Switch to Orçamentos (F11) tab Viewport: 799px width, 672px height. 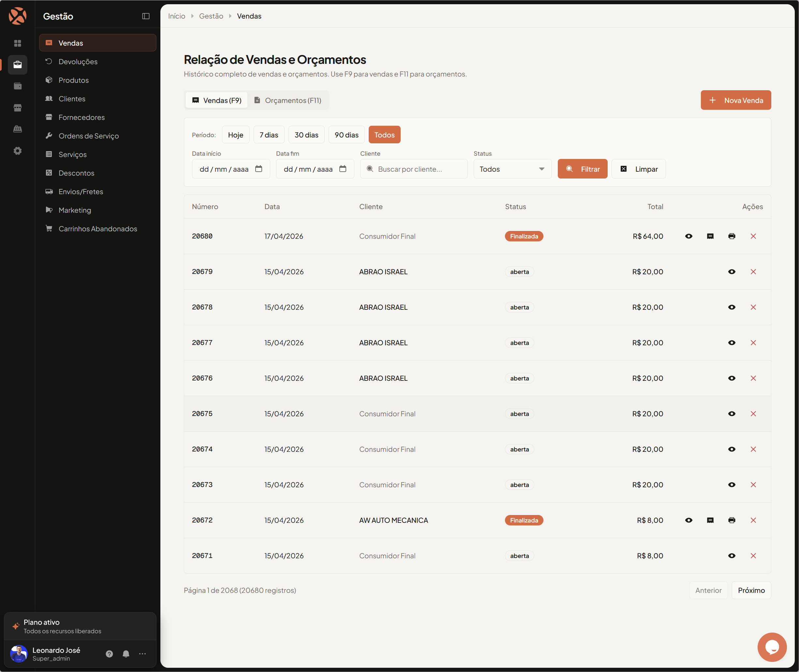288,100
